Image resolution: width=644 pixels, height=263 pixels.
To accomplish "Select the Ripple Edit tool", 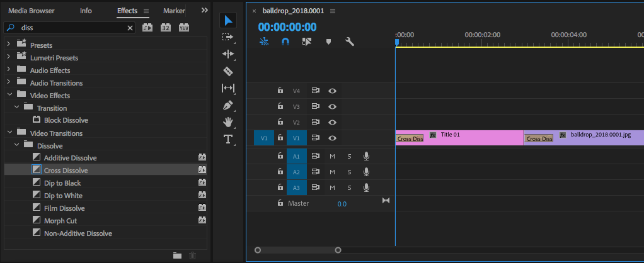I will point(228,54).
